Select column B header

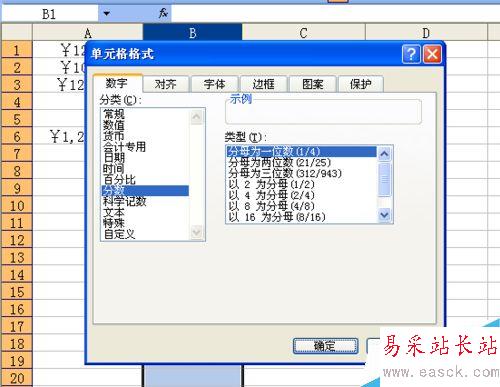pyautogui.click(x=192, y=33)
